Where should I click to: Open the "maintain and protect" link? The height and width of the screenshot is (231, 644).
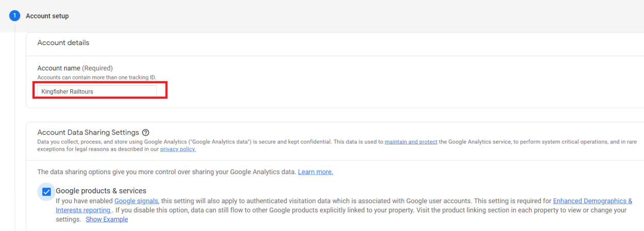click(x=411, y=142)
